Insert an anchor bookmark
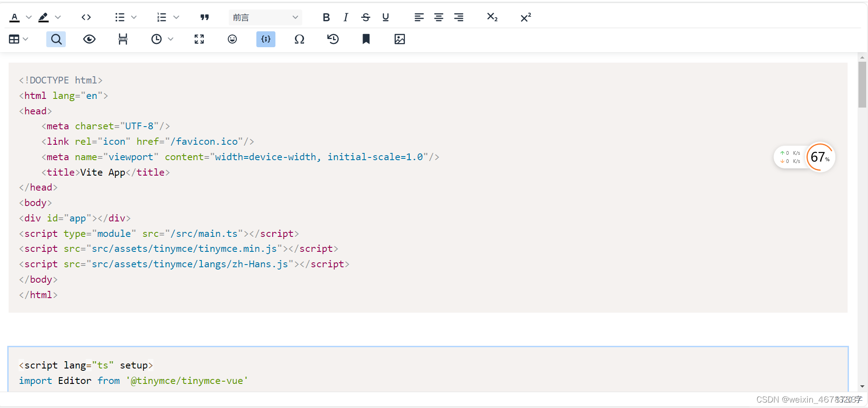Screen dimensions: 868x408 (x=366, y=39)
